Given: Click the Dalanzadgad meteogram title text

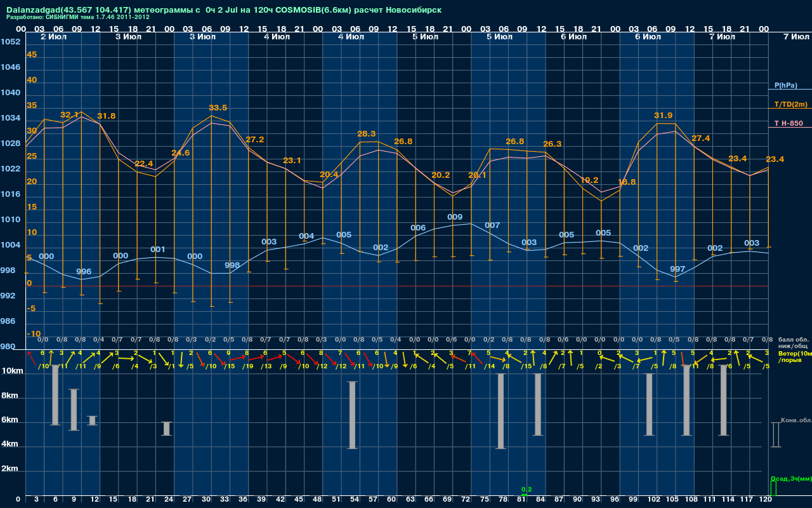Looking at the screenshot, I should 224,10.
